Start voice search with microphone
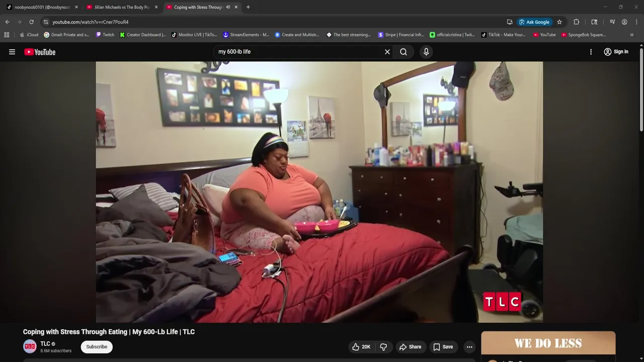 click(426, 52)
